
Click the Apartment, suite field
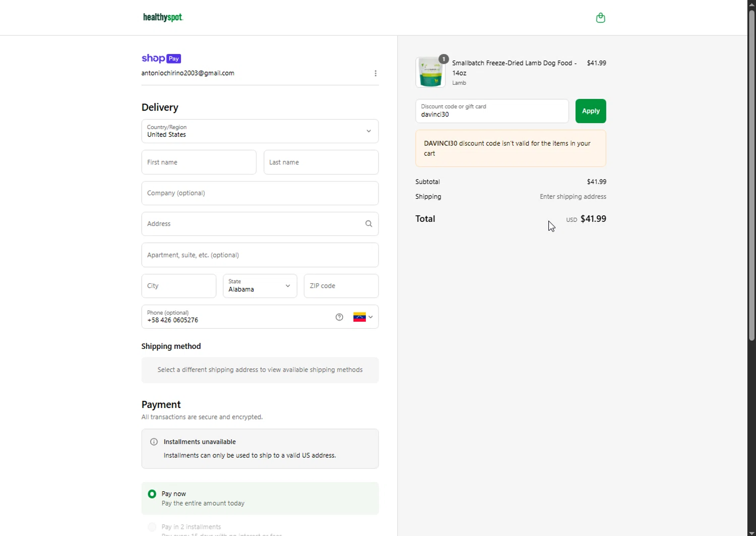click(260, 255)
